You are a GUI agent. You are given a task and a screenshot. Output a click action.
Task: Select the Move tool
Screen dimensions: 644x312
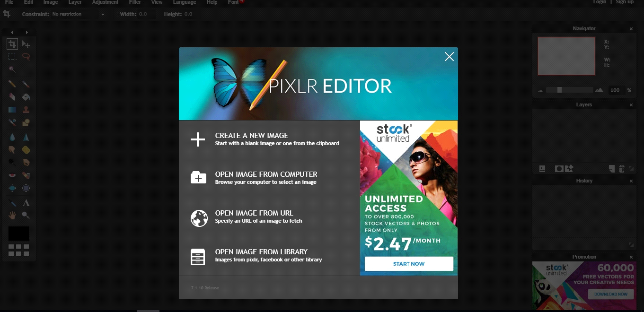[26, 44]
